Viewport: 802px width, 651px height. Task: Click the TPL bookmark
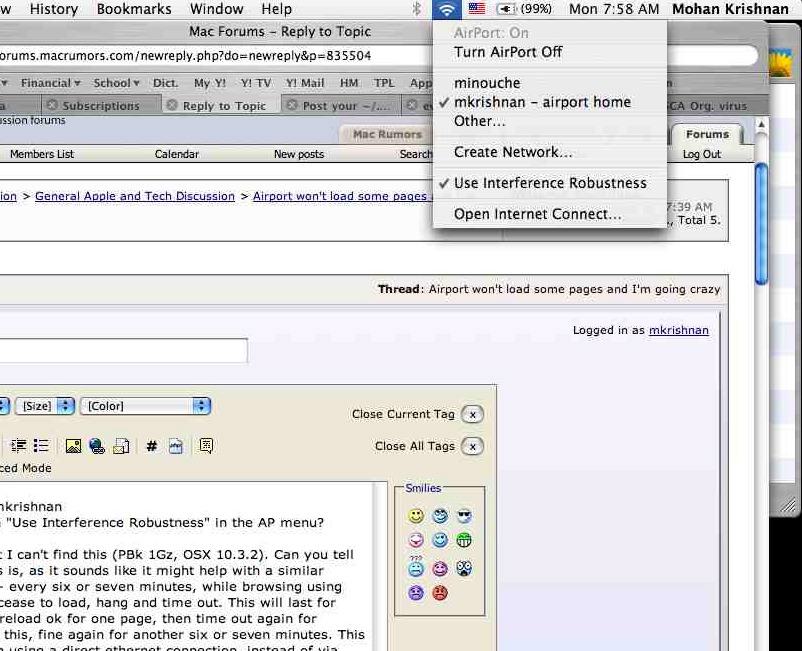click(x=384, y=83)
